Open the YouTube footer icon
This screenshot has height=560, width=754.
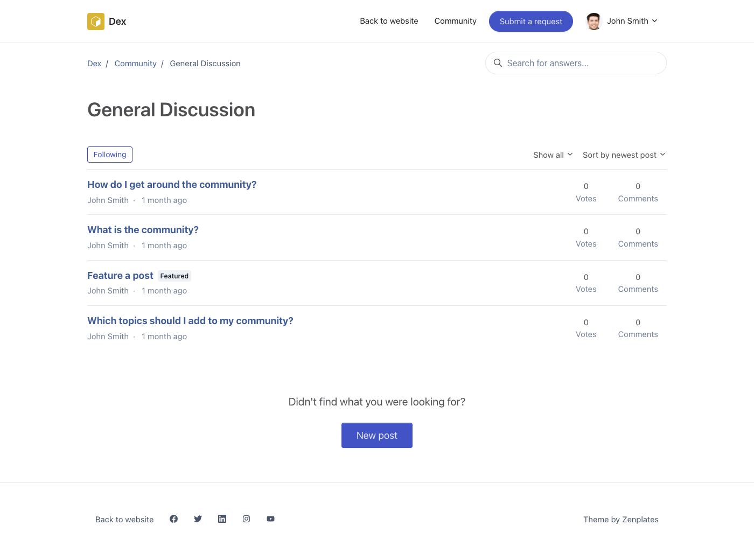tap(270, 519)
